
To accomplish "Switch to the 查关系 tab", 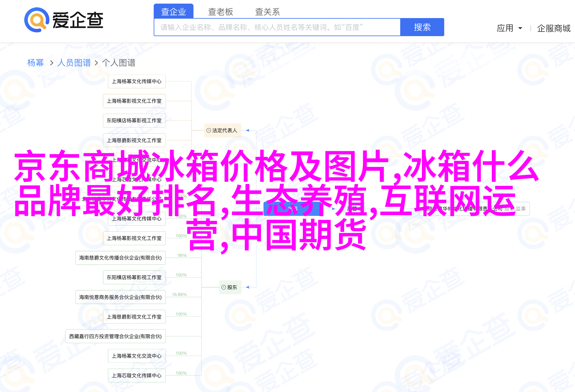I will point(268,11).
